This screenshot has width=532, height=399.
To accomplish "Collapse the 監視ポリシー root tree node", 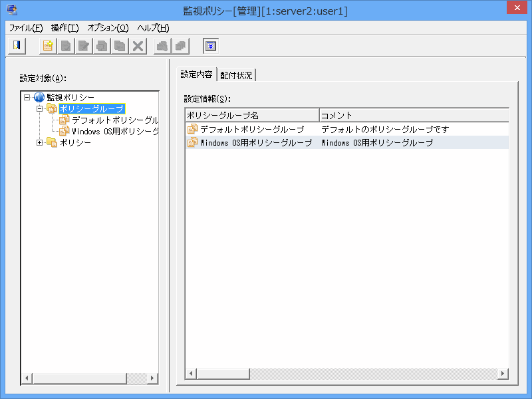I will pos(27,98).
